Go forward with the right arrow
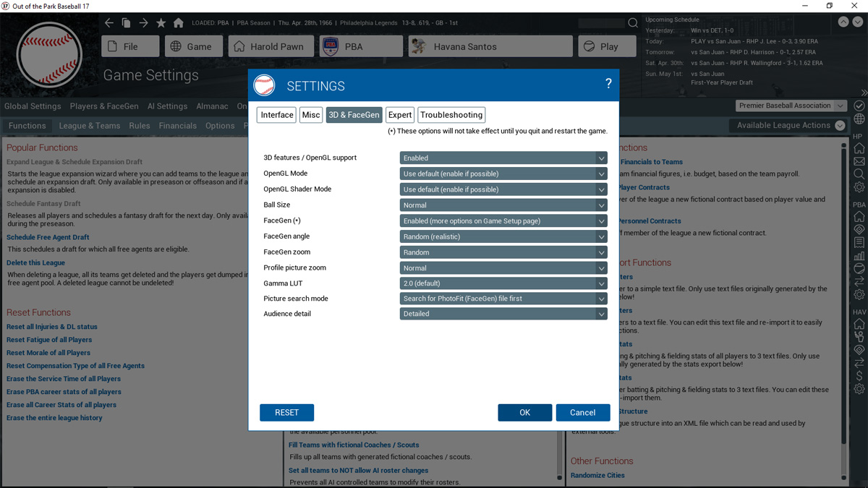Screen dimensions: 868x488 click(143, 23)
